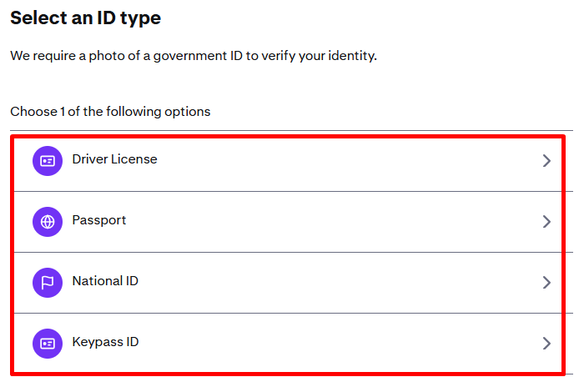584x392 pixels.
Task: Click 'Choose 1 of the following options' text
Action: 110,111
